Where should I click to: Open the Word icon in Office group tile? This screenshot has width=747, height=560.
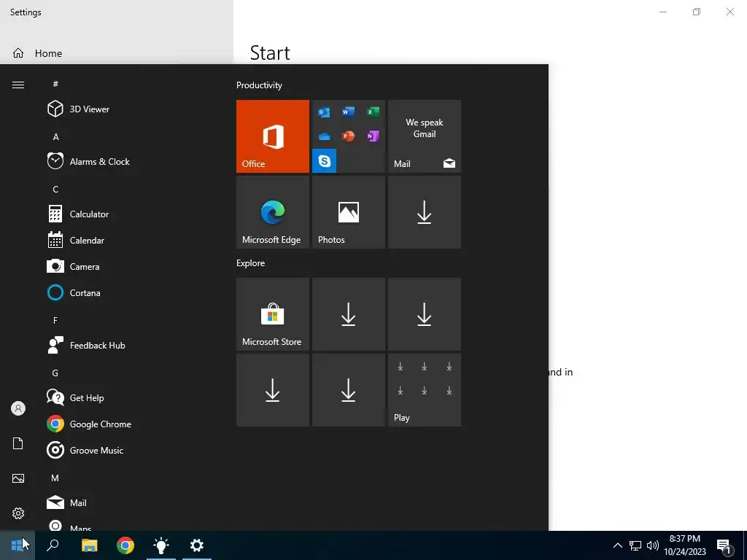click(x=348, y=112)
